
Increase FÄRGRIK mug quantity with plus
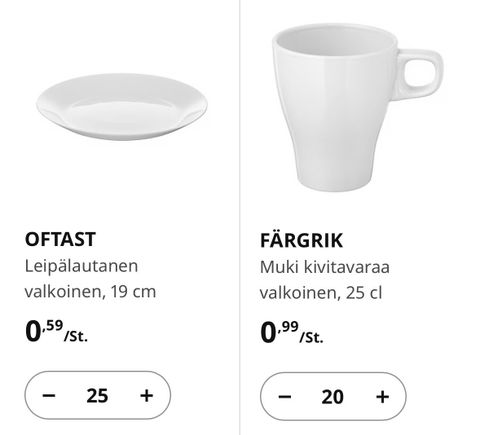382,397
